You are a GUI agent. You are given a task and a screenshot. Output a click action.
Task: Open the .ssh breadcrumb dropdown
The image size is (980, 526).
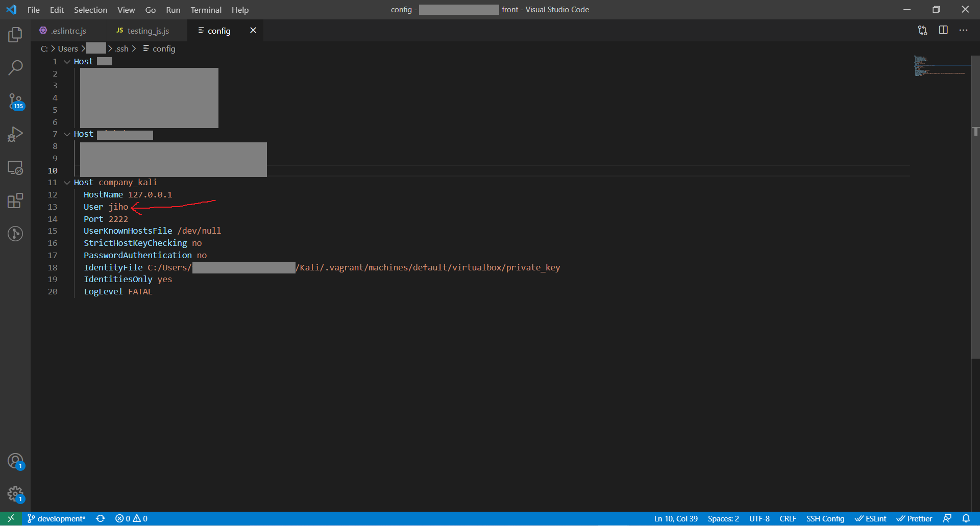[122, 48]
